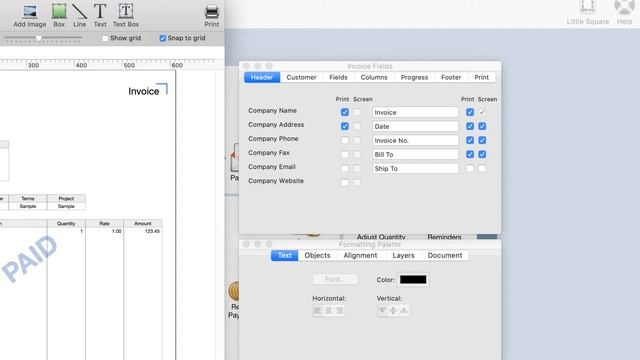The image size is (640, 360).
Task: Open the Objects tab in Formatting Palette
Action: point(318,256)
